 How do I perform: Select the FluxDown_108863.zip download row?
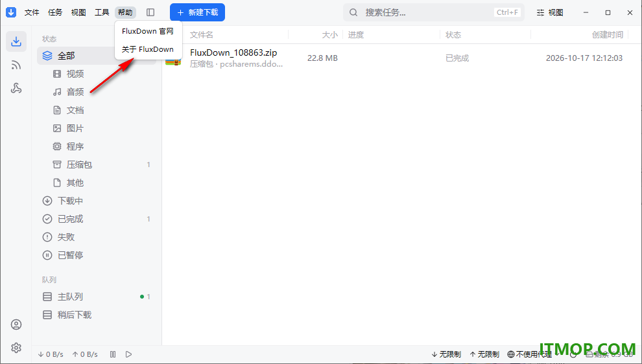(x=401, y=58)
